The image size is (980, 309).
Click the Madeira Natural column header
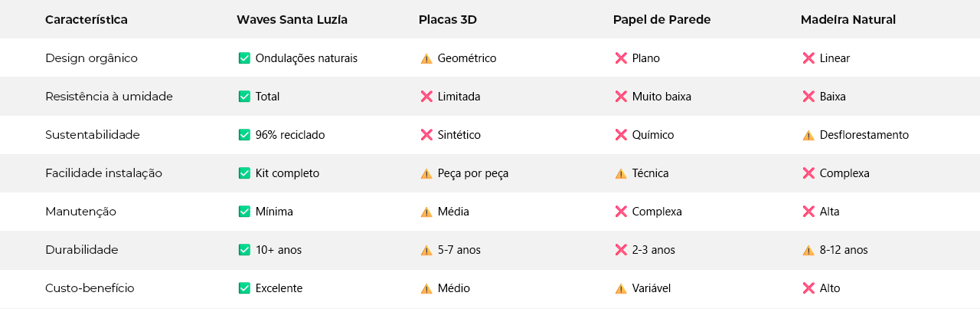point(848,20)
